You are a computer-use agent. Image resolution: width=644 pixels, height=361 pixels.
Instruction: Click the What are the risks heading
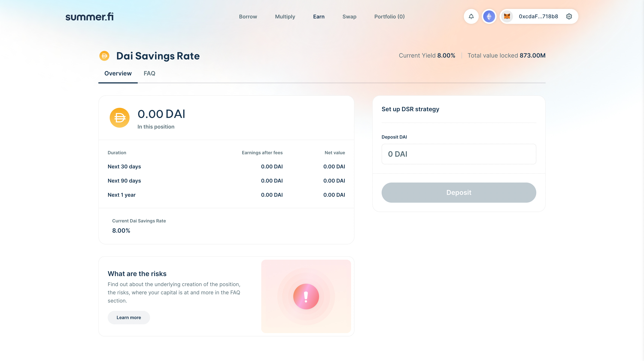(137, 274)
